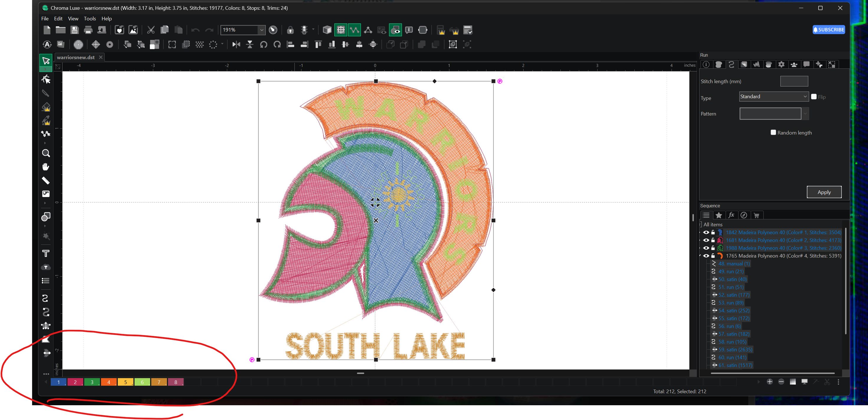Open the Edit menu
This screenshot has height=420, width=868.
tap(58, 19)
